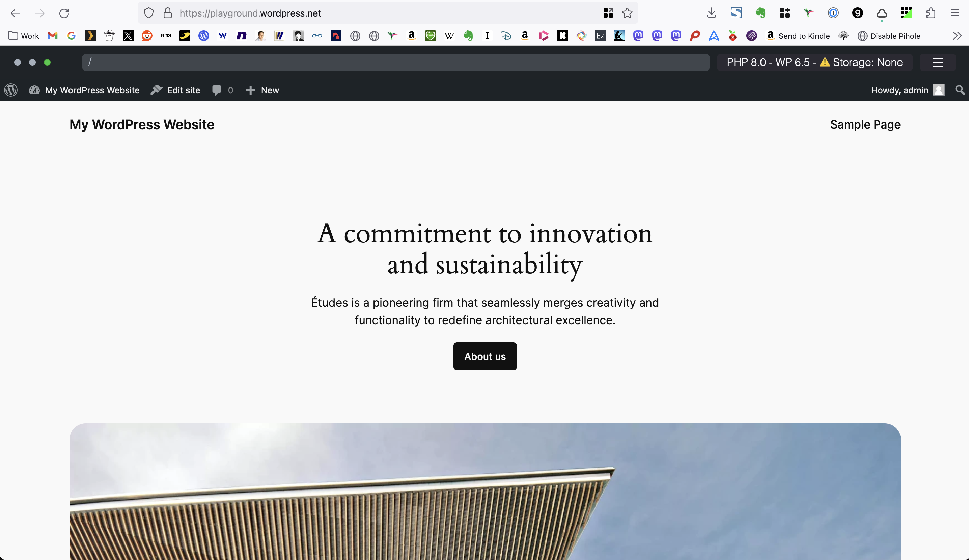Screen dimensions: 969x560
Task: Open the Playground hamburger menu
Action: click(x=938, y=62)
